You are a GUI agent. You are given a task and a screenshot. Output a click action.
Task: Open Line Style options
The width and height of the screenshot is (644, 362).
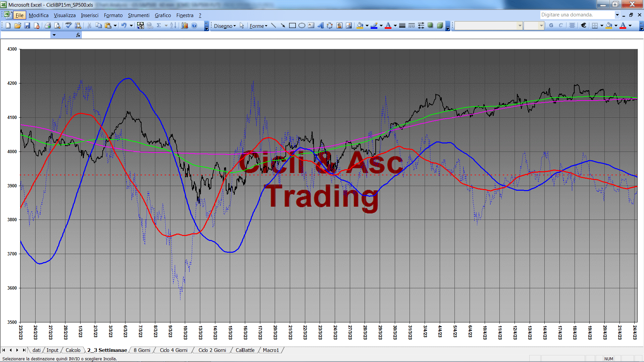[x=402, y=25]
